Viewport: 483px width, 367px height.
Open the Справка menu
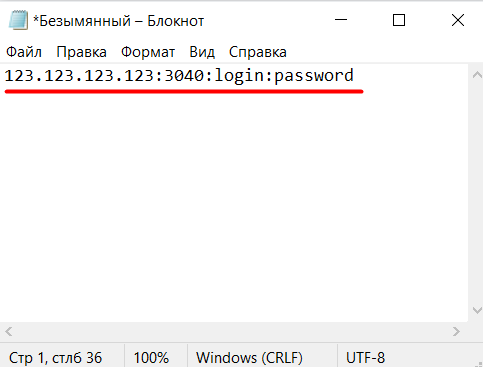[x=258, y=52]
